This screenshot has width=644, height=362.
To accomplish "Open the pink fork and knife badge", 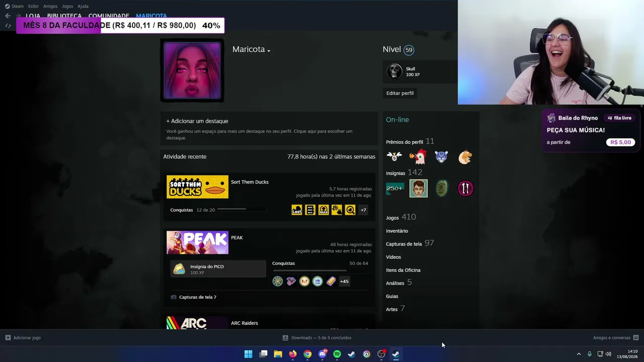I will click(465, 189).
